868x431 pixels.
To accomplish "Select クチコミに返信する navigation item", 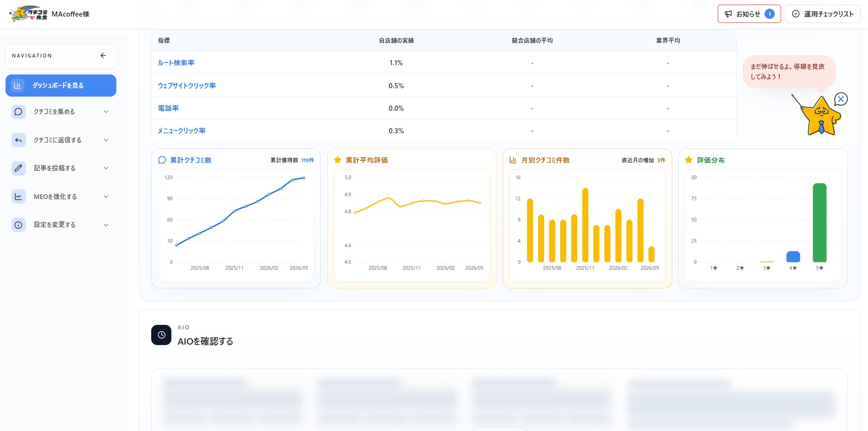I will [61, 140].
